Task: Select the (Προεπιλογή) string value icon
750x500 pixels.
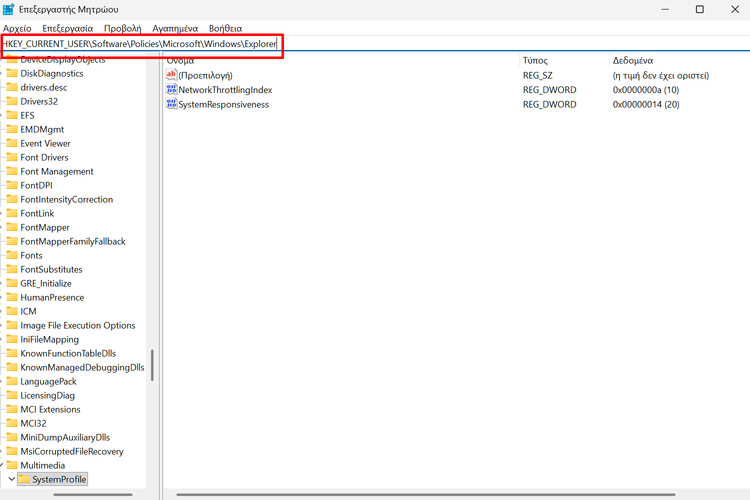Action: click(x=171, y=75)
